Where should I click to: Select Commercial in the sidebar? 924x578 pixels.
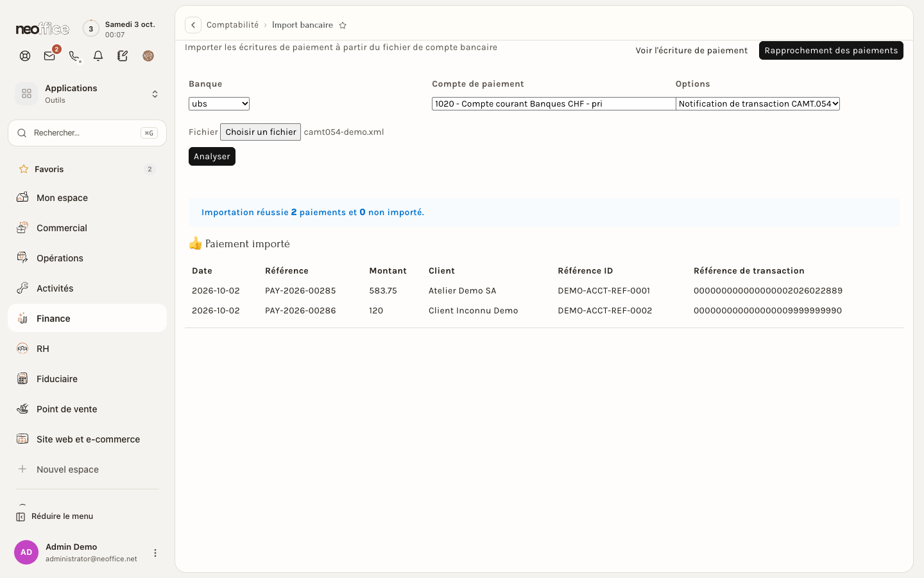(87, 227)
